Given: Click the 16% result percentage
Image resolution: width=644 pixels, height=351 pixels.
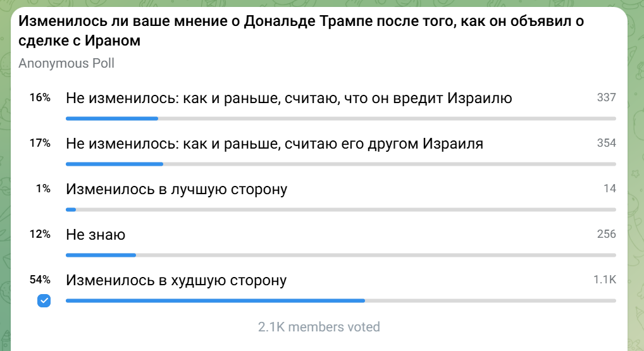Looking at the screenshot, I should tap(40, 97).
